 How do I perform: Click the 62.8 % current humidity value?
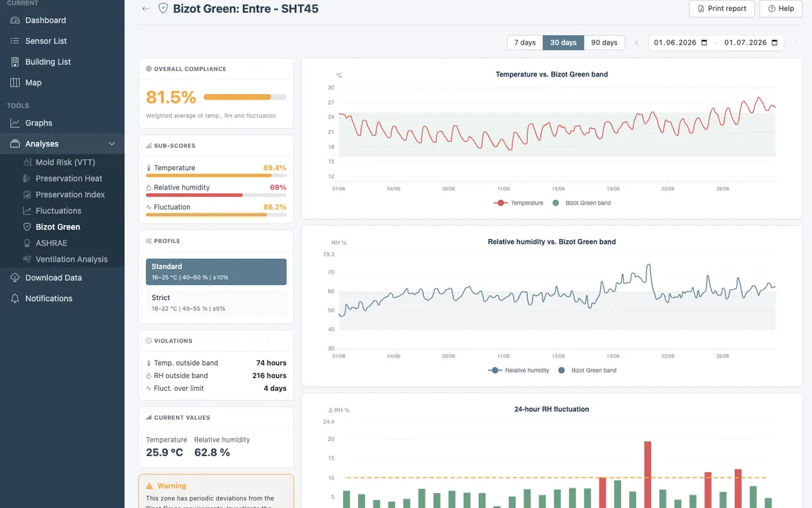pos(212,452)
